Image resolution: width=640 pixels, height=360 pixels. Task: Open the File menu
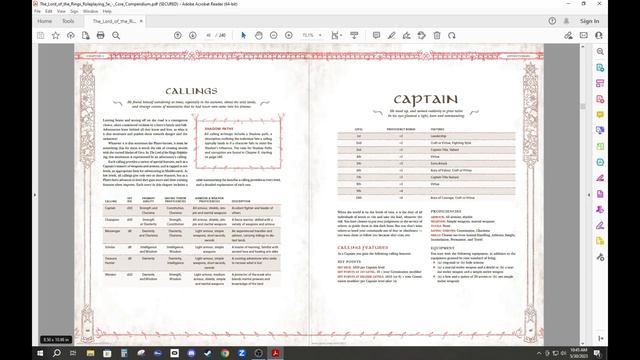coord(37,11)
